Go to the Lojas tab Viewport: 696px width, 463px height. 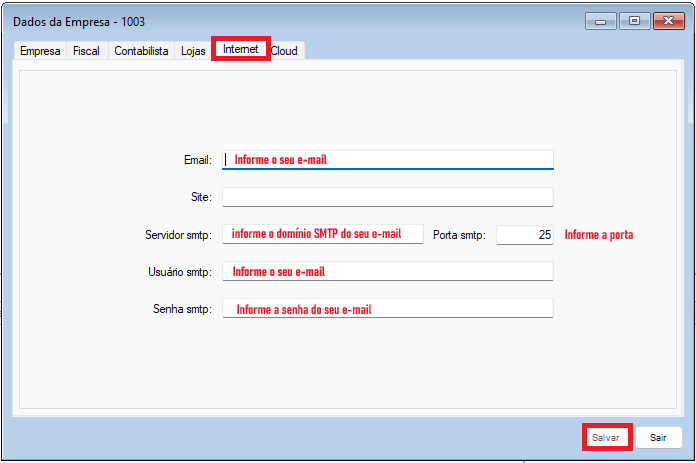click(x=193, y=50)
